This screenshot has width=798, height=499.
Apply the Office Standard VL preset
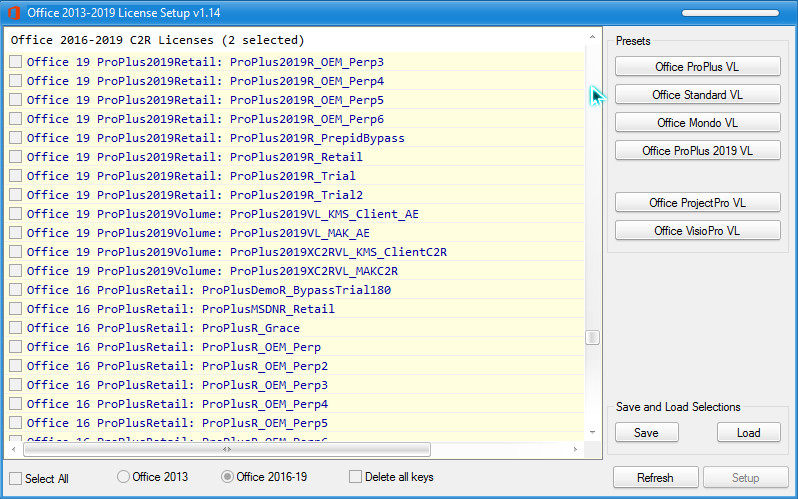tap(697, 95)
